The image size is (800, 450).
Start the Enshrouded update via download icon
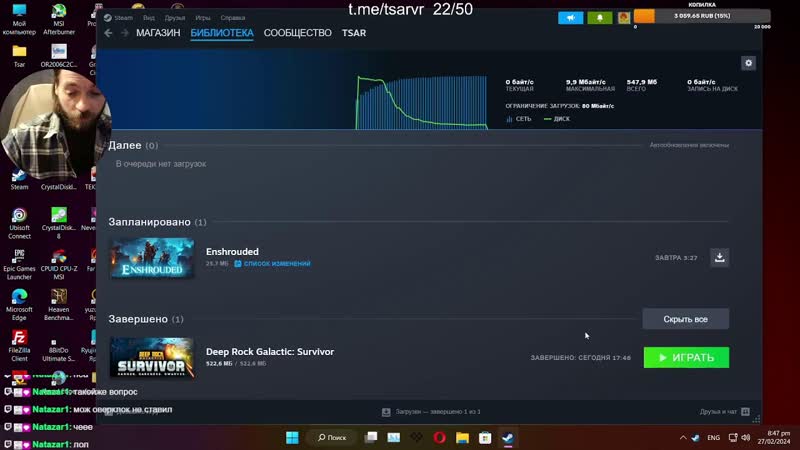click(x=719, y=257)
